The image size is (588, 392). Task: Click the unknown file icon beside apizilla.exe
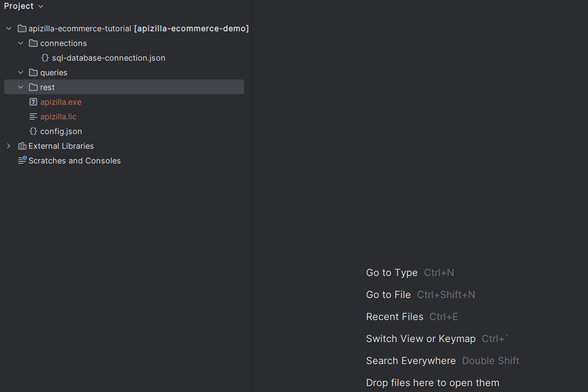pyautogui.click(x=33, y=102)
